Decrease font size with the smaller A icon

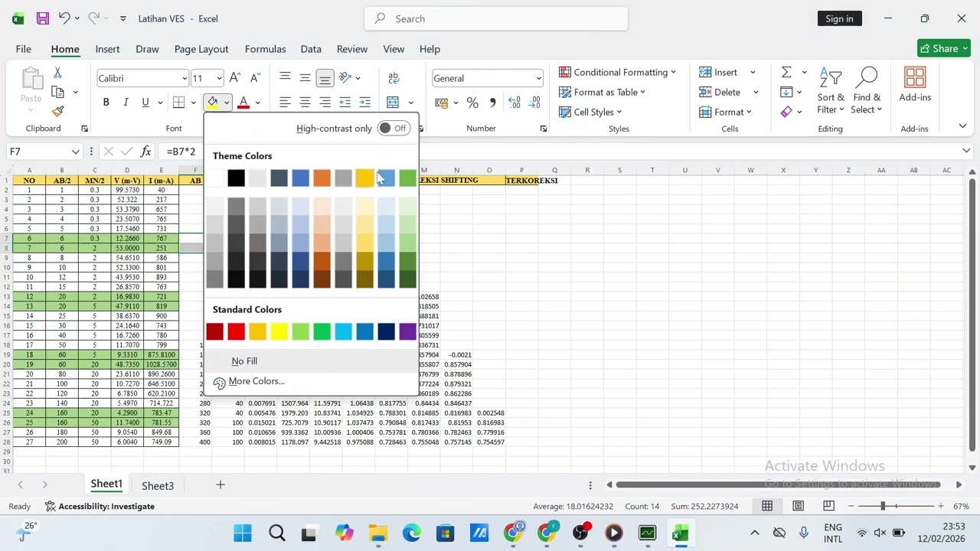point(255,78)
